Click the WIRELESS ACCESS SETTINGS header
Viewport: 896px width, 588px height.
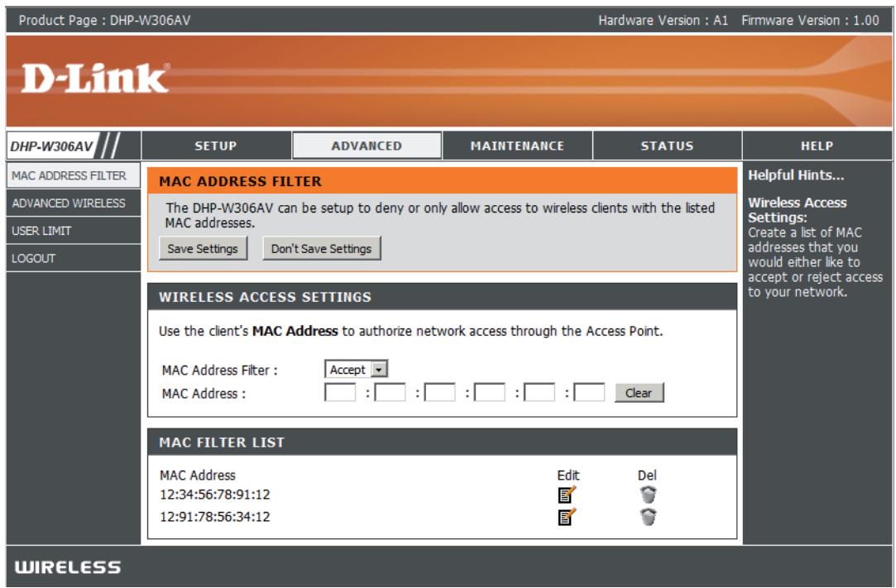click(x=265, y=297)
